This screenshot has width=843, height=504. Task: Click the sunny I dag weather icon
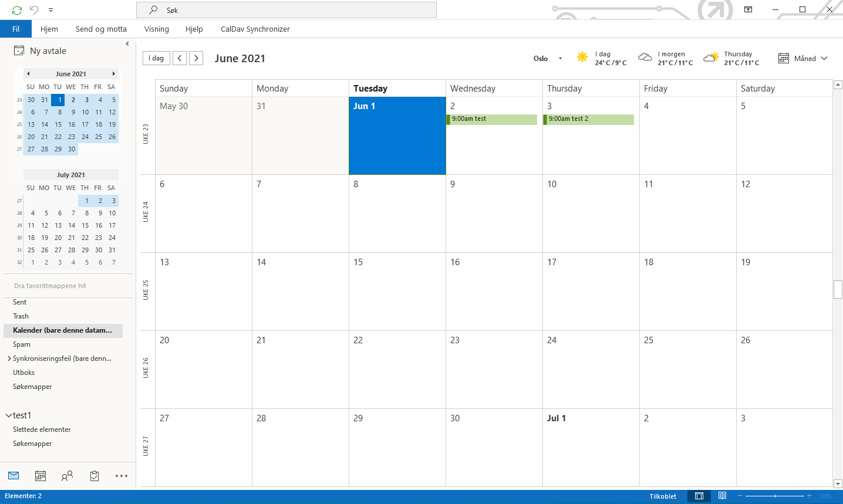[x=582, y=57]
